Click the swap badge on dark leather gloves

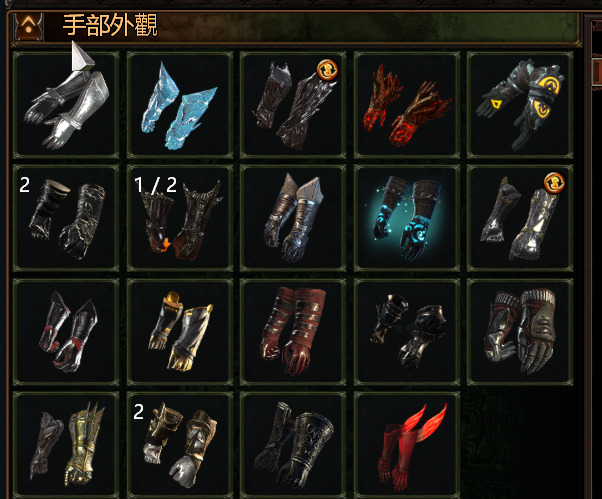pos(327,69)
